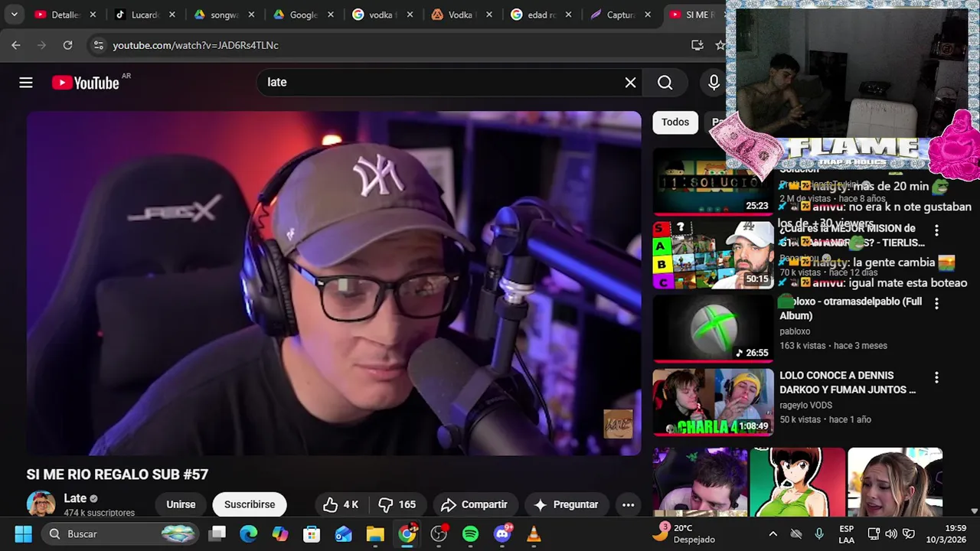Viewport: 980px width, 551px height.
Task: Open the Windows Start menu
Action: [x=23, y=534]
